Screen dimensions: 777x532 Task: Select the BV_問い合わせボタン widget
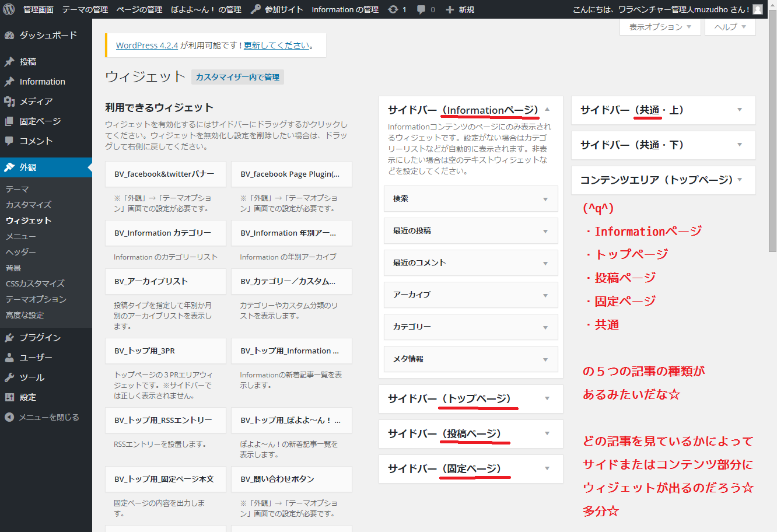[292, 479]
